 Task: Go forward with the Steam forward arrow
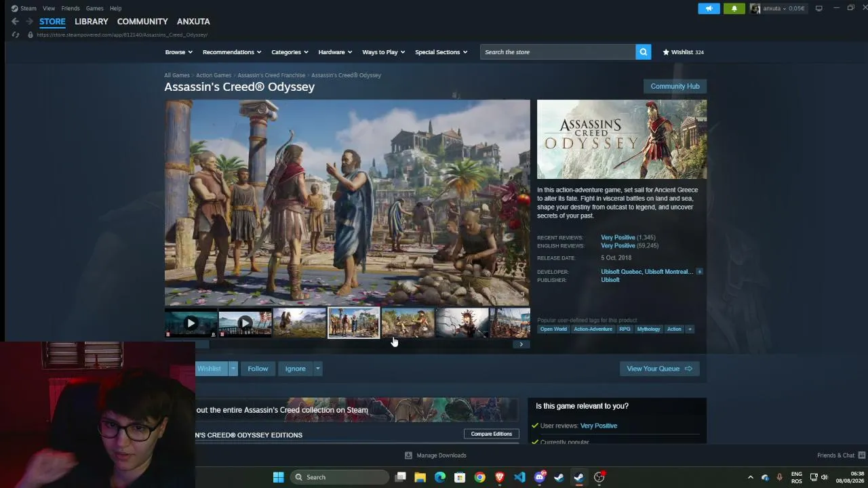[29, 22]
